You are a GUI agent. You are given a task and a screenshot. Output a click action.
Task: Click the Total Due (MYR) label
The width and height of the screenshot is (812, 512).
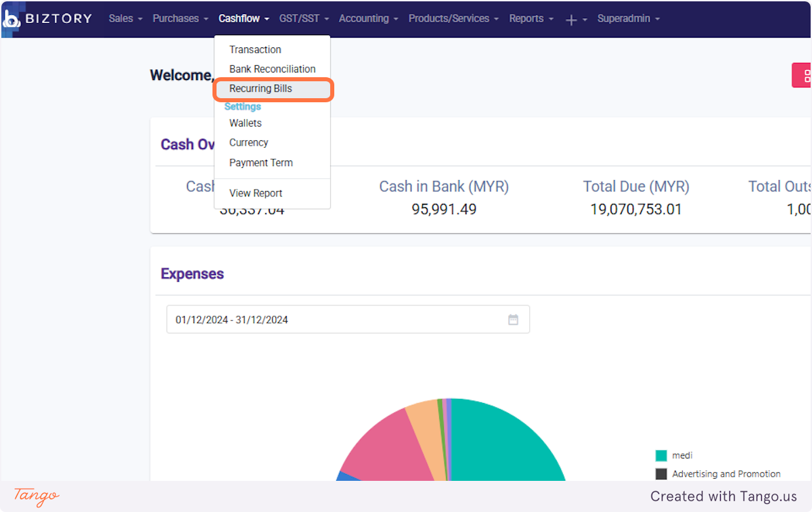click(636, 187)
